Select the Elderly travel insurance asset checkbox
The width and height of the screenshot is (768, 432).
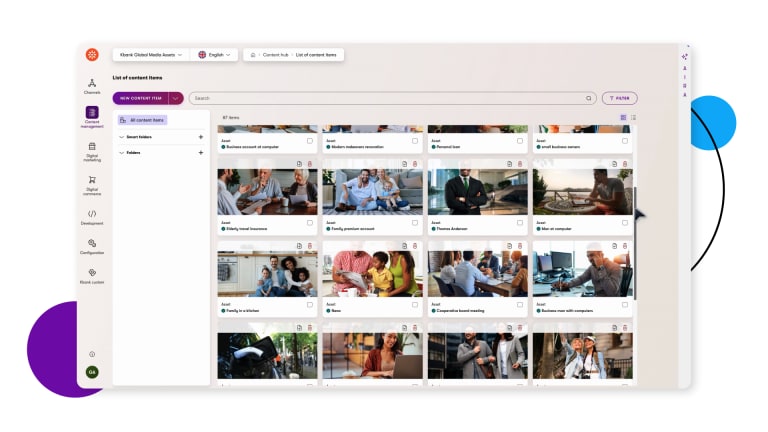310,222
